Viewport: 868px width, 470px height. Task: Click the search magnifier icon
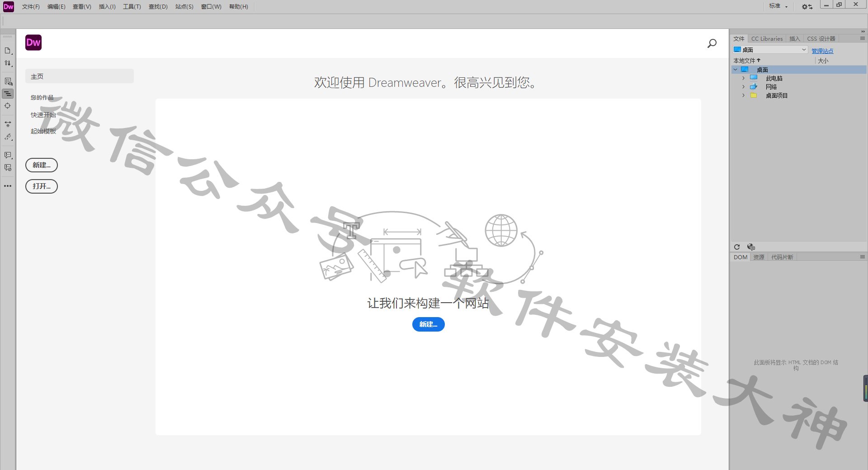tap(712, 43)
